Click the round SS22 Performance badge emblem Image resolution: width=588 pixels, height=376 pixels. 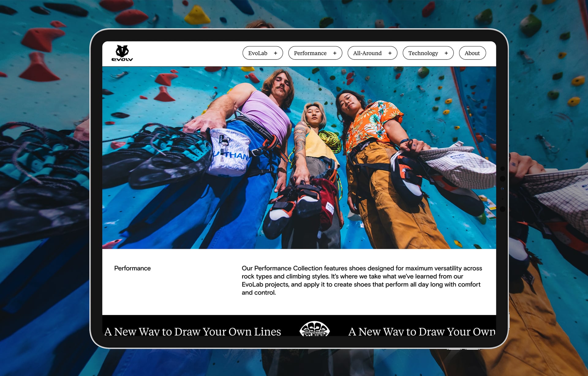314,330
